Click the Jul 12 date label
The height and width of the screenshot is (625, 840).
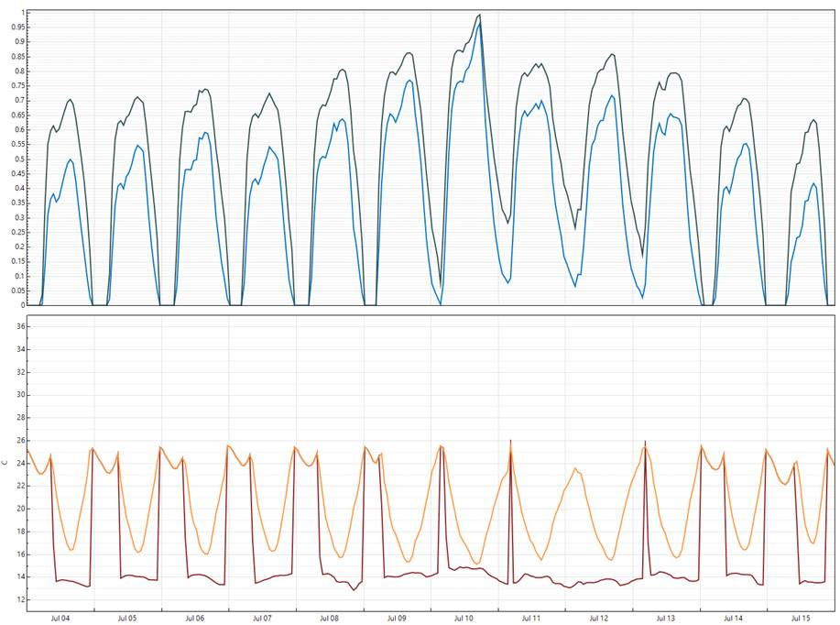click(598, 618)
